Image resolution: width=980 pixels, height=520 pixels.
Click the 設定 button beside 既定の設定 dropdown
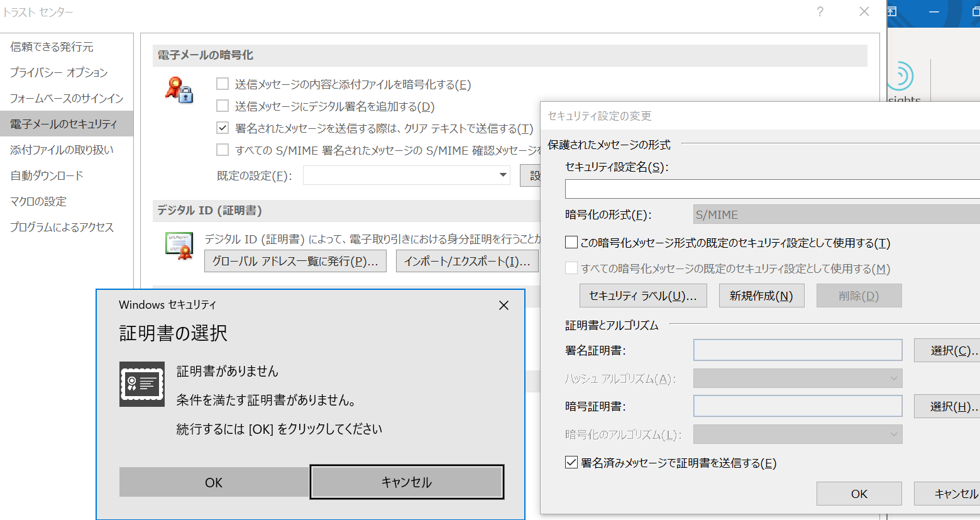[x=531, y=175]
